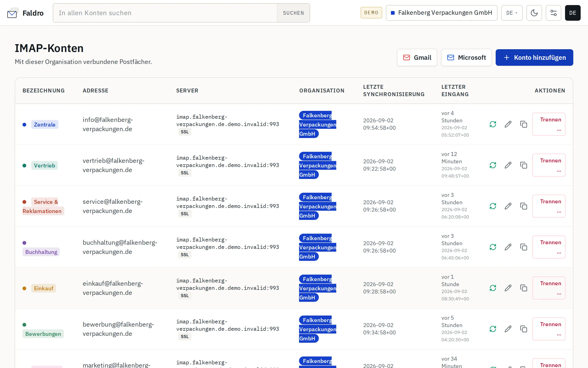Copy the Service & Reklamationen account
This screenshot has width=588, height=368.
pyautogui.click(x=523, y=206)
